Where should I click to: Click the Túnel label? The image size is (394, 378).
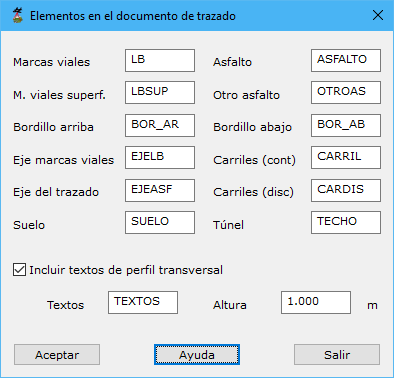tap(228, 225)
